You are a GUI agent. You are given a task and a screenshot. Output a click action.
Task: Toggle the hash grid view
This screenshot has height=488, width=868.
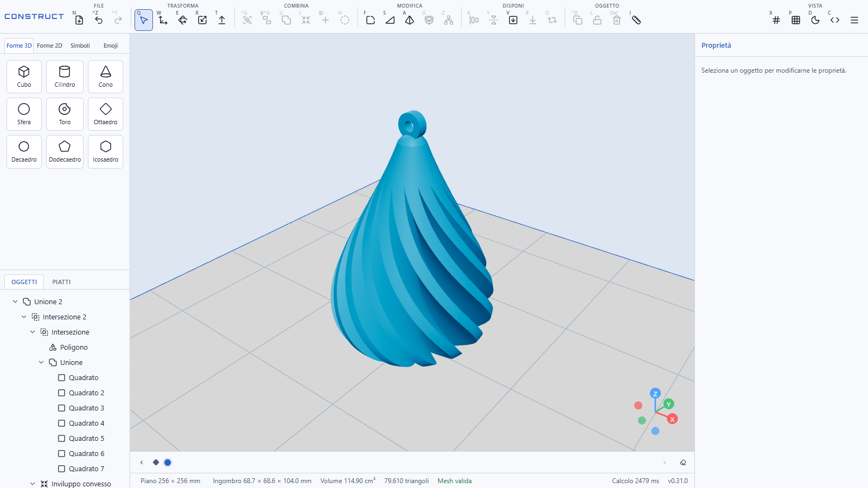(x=776, y=20)
